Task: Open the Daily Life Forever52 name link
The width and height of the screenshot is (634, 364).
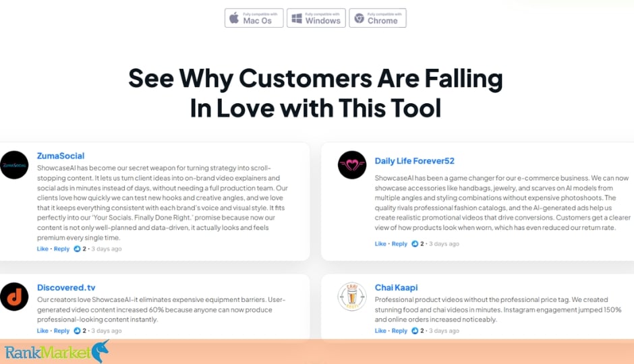Action: [414, 161]
